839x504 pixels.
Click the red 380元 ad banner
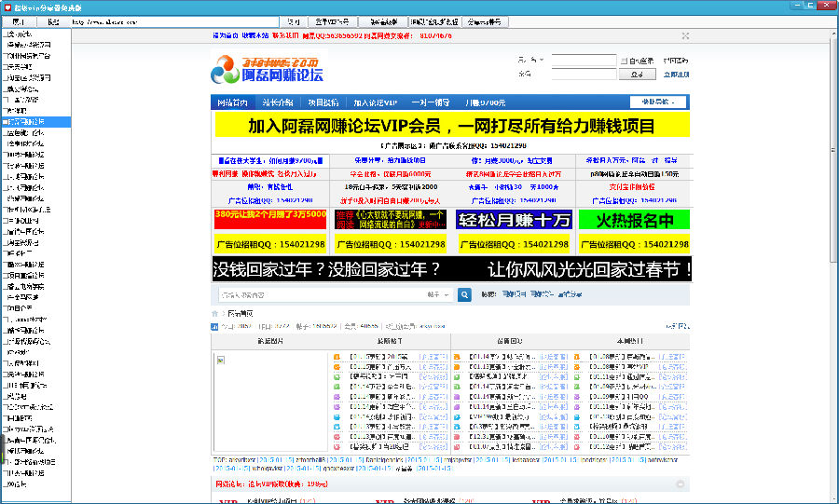pos(270,220)
